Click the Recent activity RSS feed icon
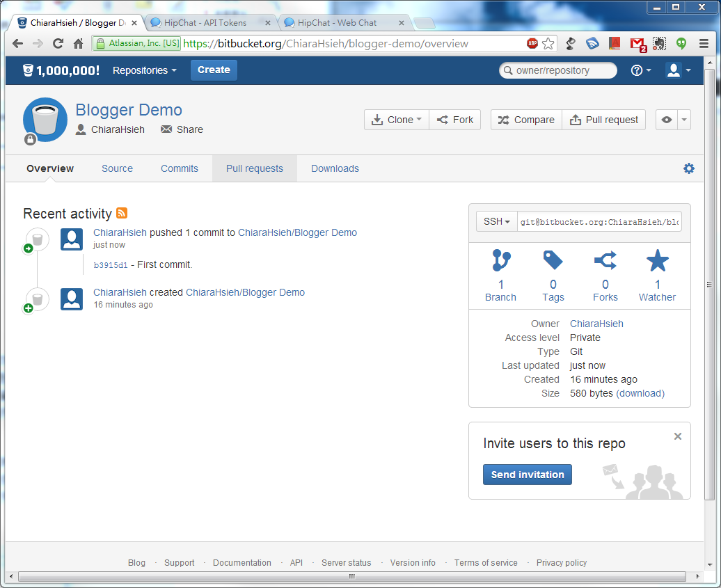Viewport: 721px width, 588px height. pyautogui.click(x=122, y=213)
